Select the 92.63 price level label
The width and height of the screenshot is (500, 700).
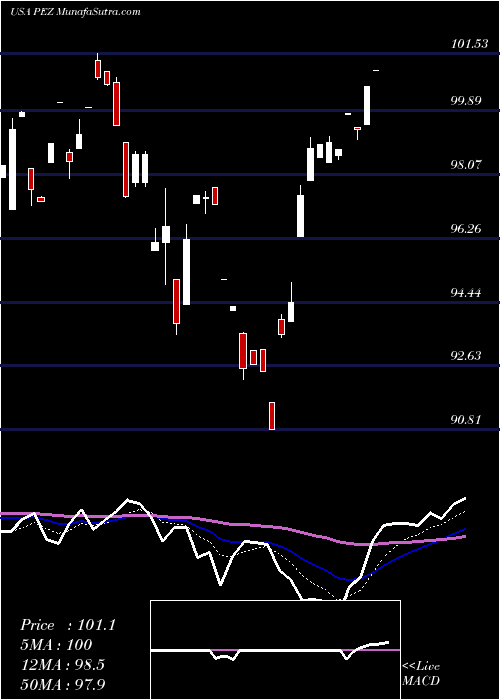point(466,356)
